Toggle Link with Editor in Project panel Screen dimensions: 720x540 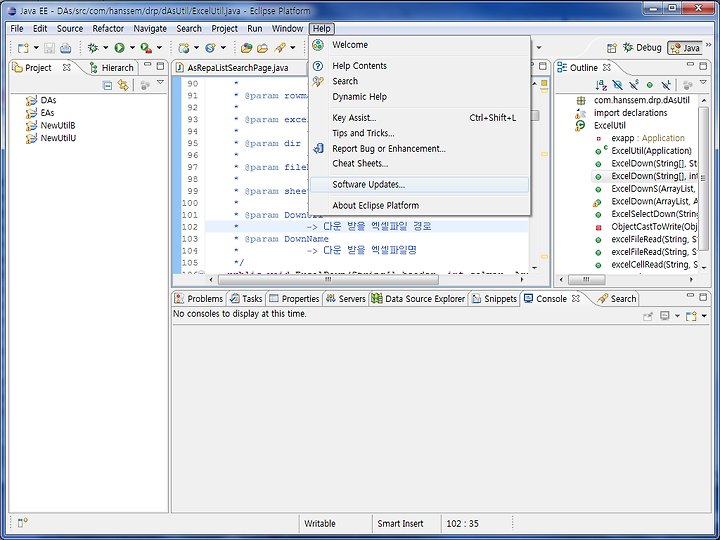[123, 85]
